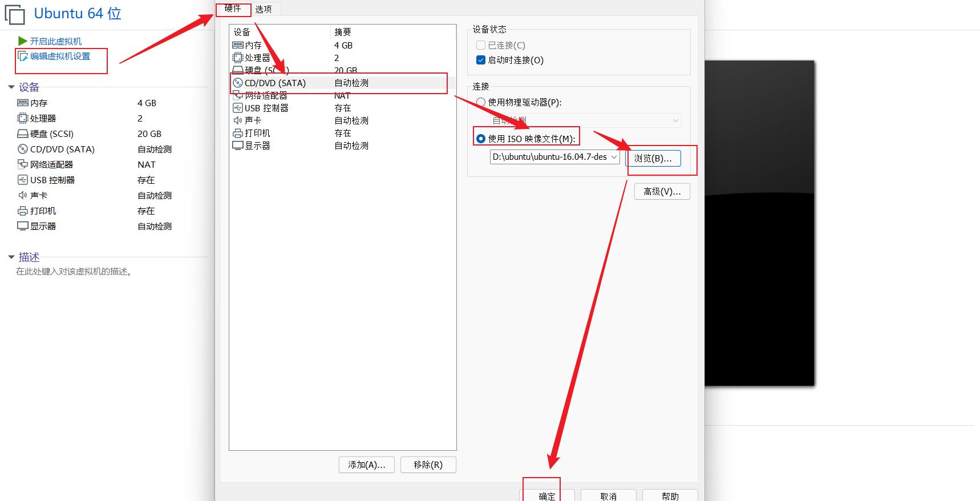Click the NAT value in the main device list

(x=147, y=164)
